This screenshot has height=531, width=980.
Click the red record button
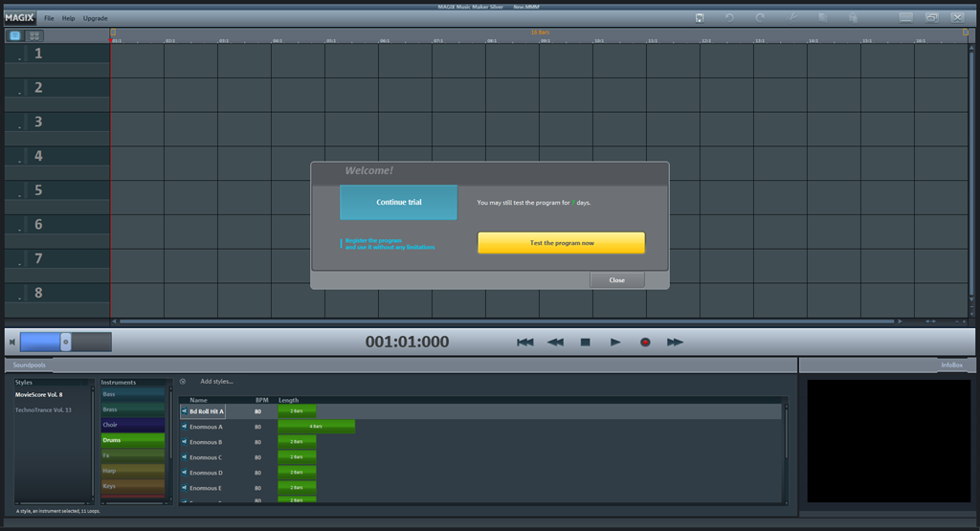click(x=645, y=342)
